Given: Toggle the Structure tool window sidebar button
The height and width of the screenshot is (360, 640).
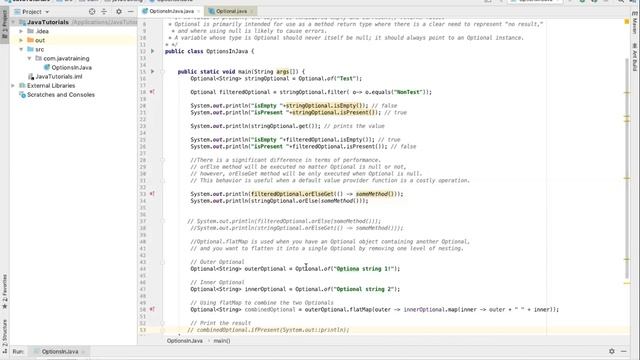Looking at the screenshot, I should [x=4, y=336].
